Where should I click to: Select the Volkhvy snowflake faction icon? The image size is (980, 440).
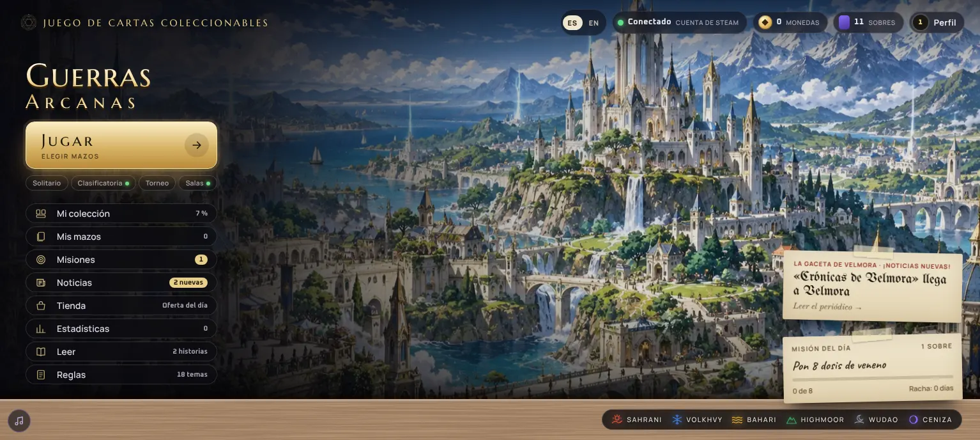click(677, 420)
